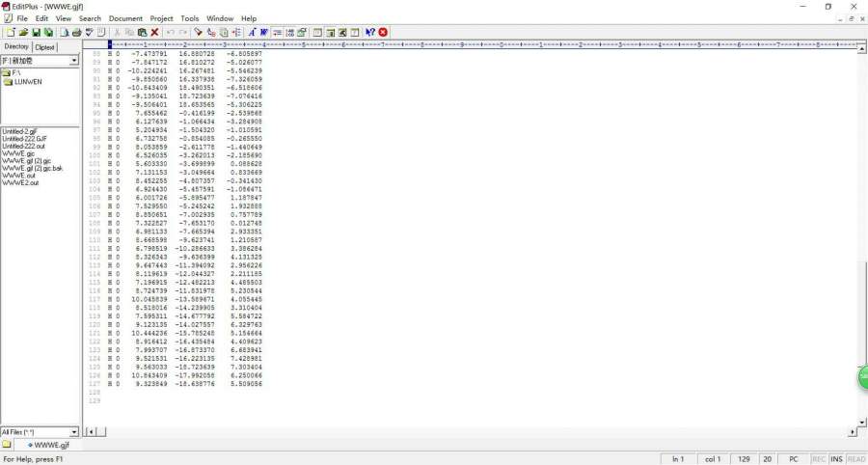
Task: Select file WWWE.gjf (2).gjc in list
Action: 27,160
